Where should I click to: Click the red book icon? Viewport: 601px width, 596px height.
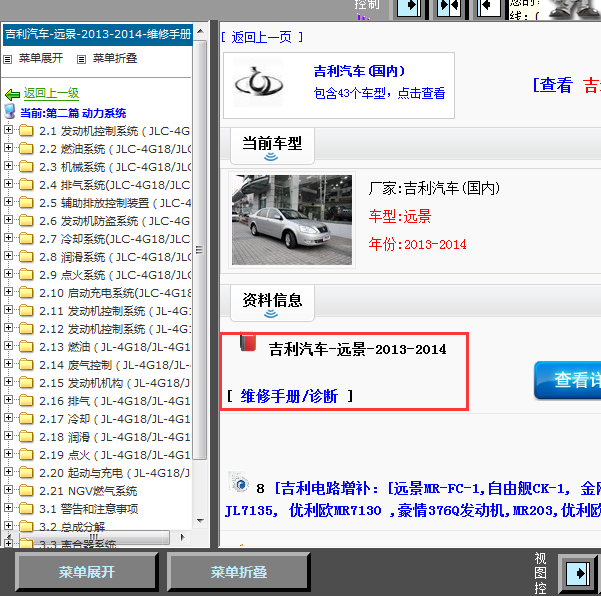[x=248, y=342]
